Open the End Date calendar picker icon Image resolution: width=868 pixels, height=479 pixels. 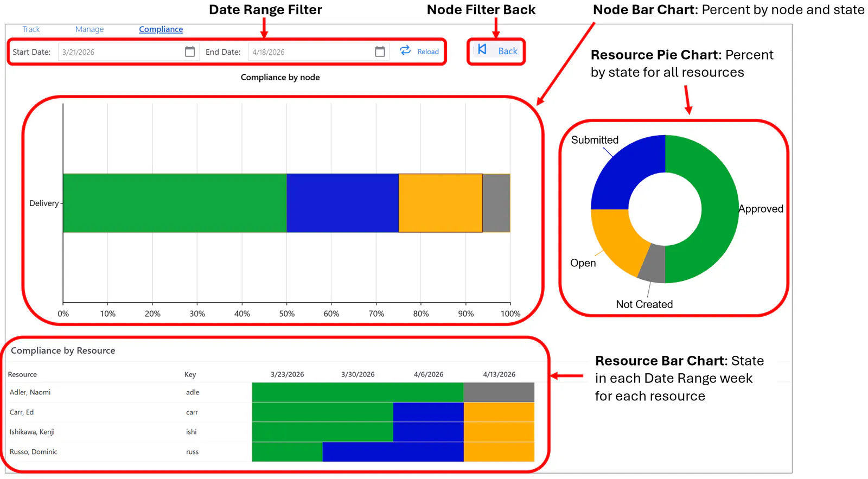(380, 52)
